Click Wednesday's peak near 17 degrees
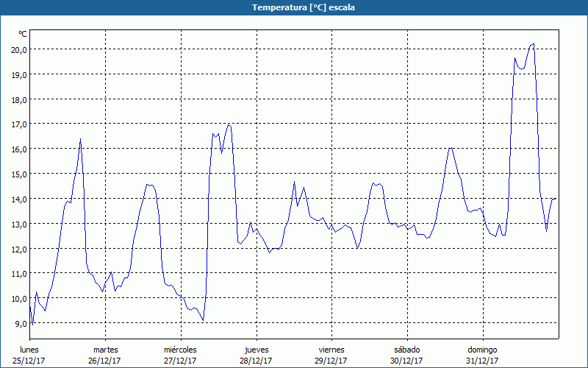The image size is (588, 368). tap(229, 124)
